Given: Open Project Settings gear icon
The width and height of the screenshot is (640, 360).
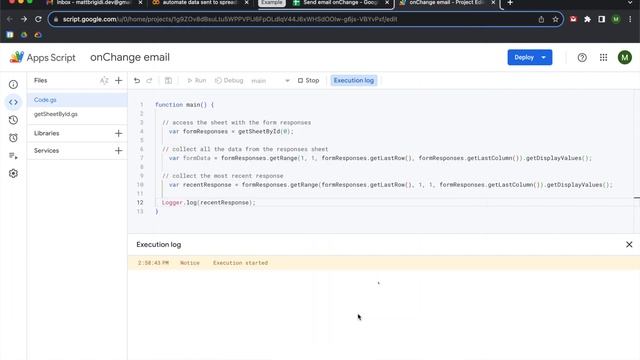Looking at the screenshot, I should [x=13, y=173].
